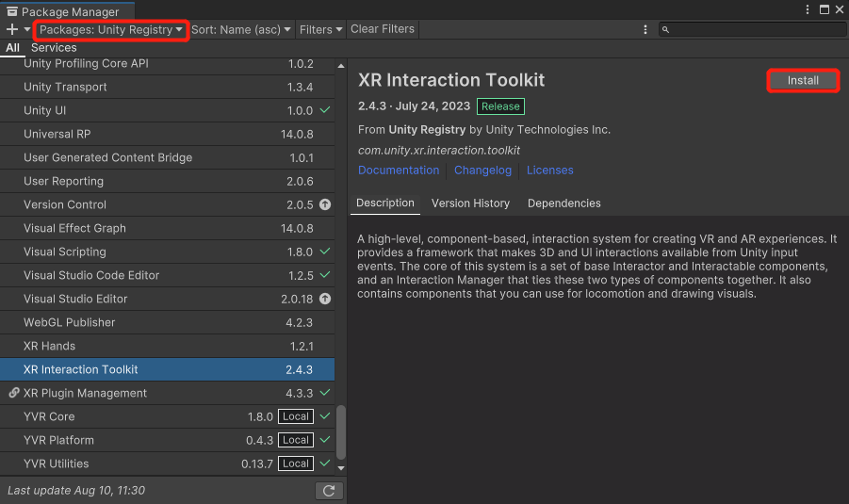Click the Local tag of YVR Core
This screenshot has height=504, width=849.
tap(296, 416)
